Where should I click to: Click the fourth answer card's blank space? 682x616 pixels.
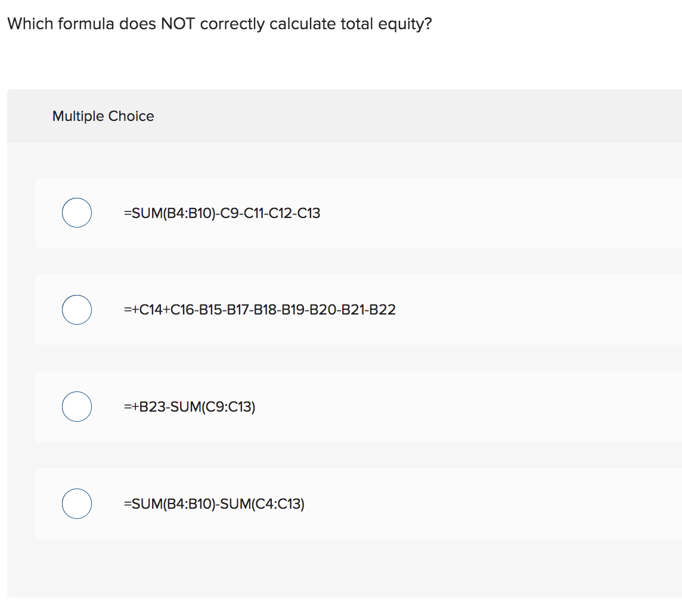click(x=491, y=503)
